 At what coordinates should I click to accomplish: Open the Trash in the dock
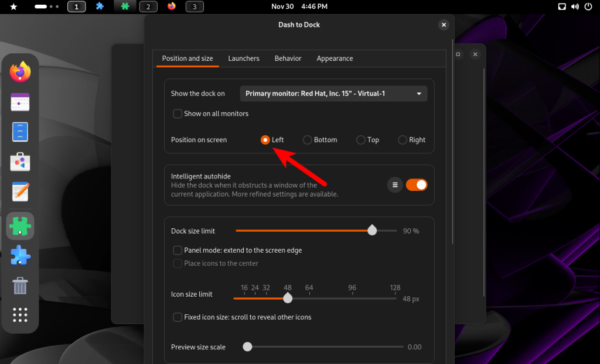point(20,286)
